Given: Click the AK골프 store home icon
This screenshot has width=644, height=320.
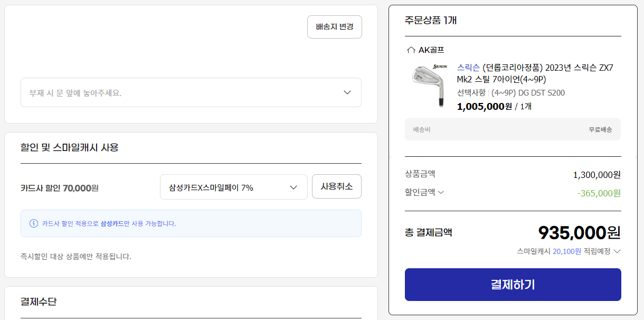Looking at the screenshot, I should point(411,50).
